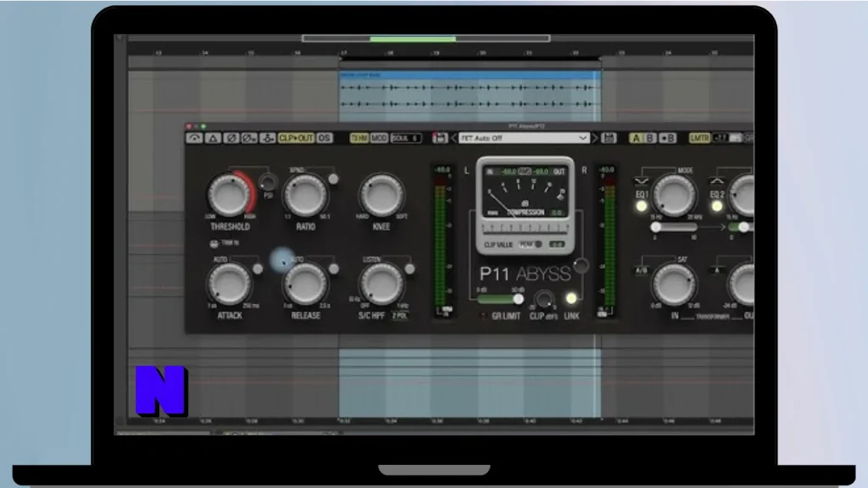Click the EQ2 gain slider handle

743,227
